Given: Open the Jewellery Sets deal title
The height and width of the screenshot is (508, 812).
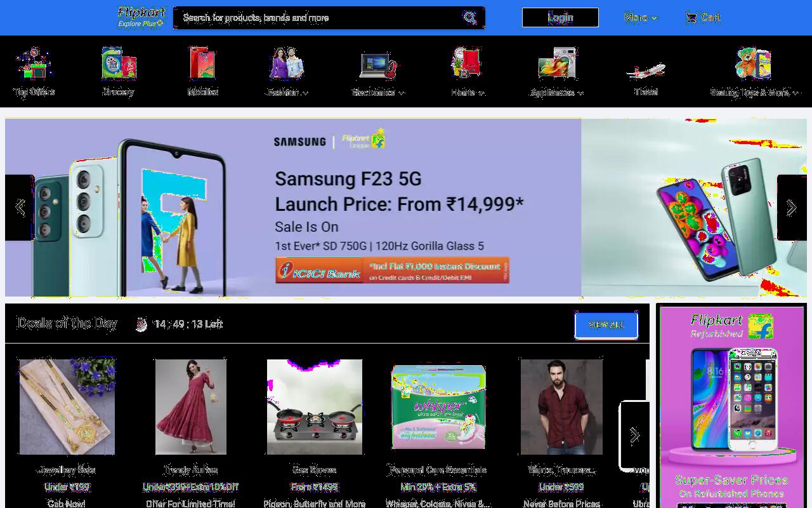Looking at the screenshot, I should (67, 471).
